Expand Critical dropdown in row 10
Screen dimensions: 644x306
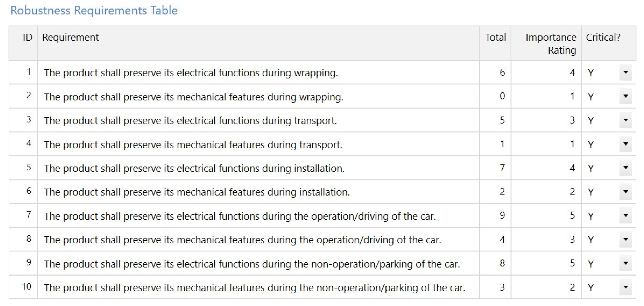click(x=625, y=287)
